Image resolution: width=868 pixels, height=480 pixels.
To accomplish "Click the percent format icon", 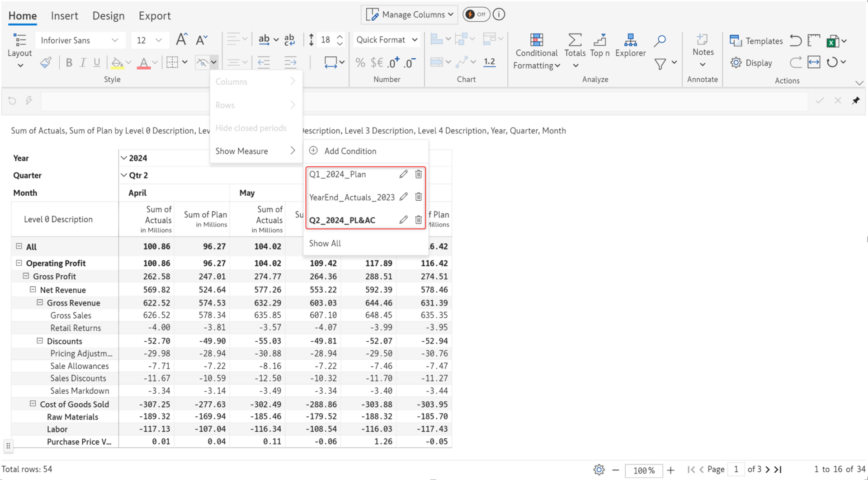I will point(360,62).
